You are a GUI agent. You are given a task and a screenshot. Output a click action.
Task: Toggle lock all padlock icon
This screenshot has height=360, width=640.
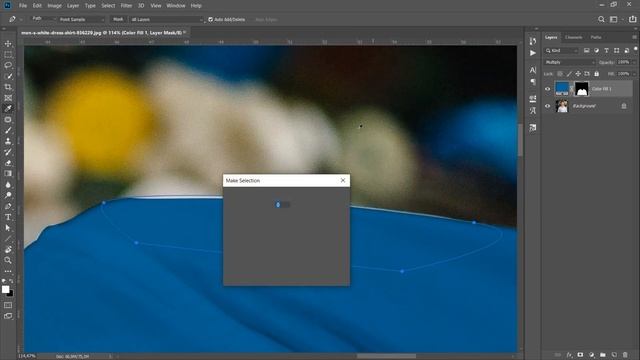(596, 74)
